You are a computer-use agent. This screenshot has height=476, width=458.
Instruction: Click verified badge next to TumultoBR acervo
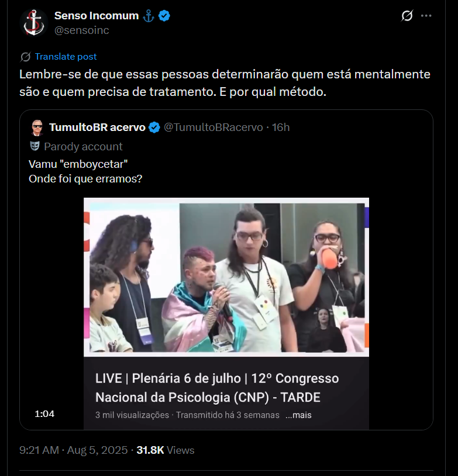[154, 127]
